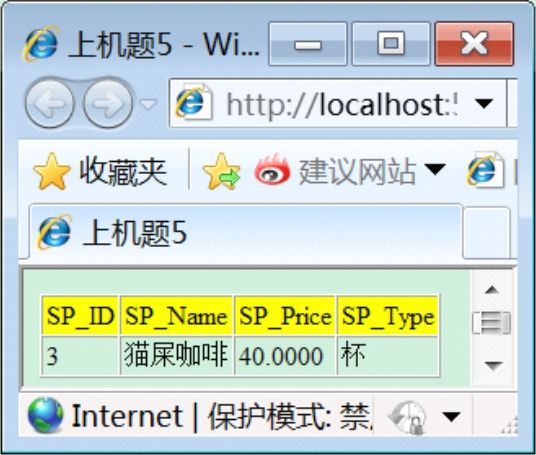This screenshot has height=455, width=536.
Task: Click the SP_Price yellow header cell
Action: (285, 316)
